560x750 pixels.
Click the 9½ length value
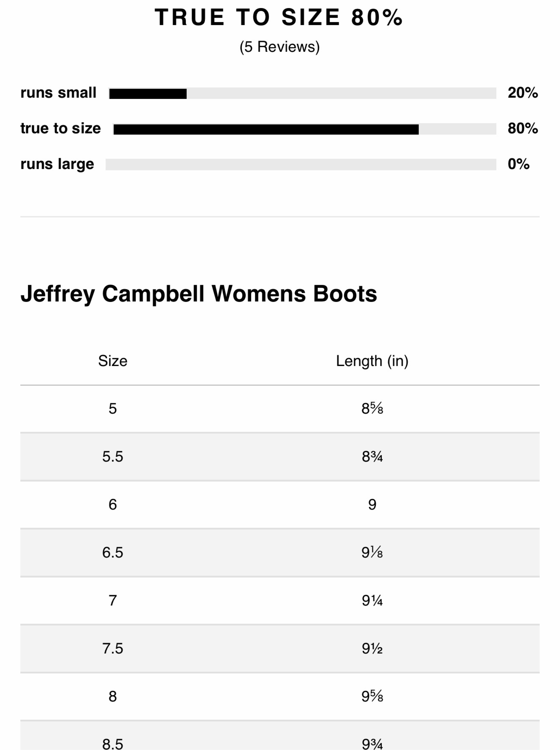[x=372, y=649]
